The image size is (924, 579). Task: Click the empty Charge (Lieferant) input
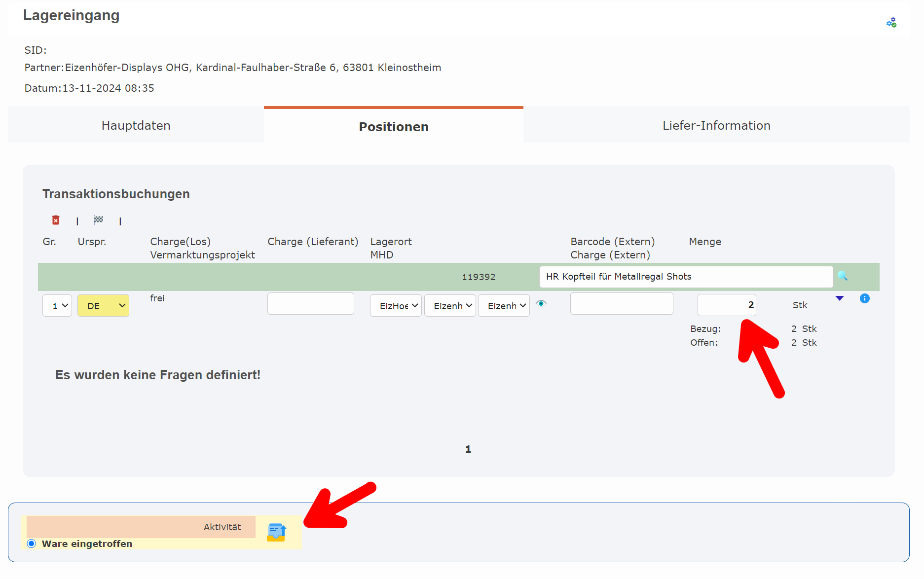tap(310, 303)
